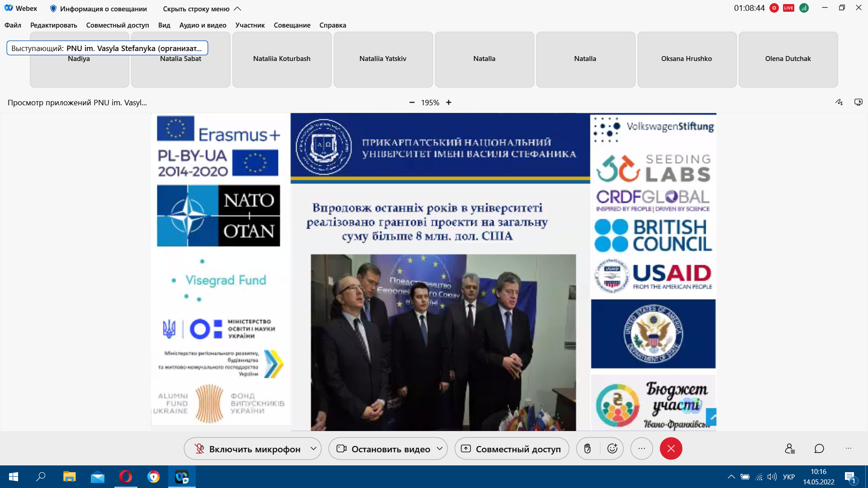Open the chat bubble icon

[819, 449]
